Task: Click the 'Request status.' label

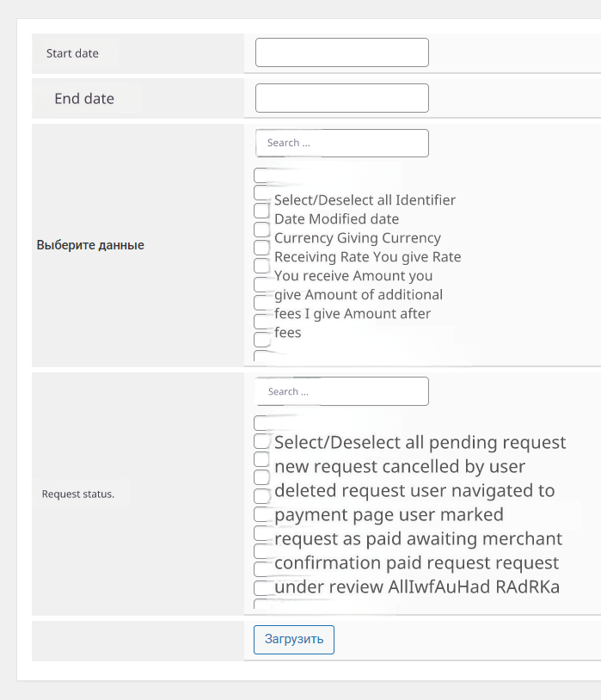Action: pyautogui.click(x=78, y=494)
